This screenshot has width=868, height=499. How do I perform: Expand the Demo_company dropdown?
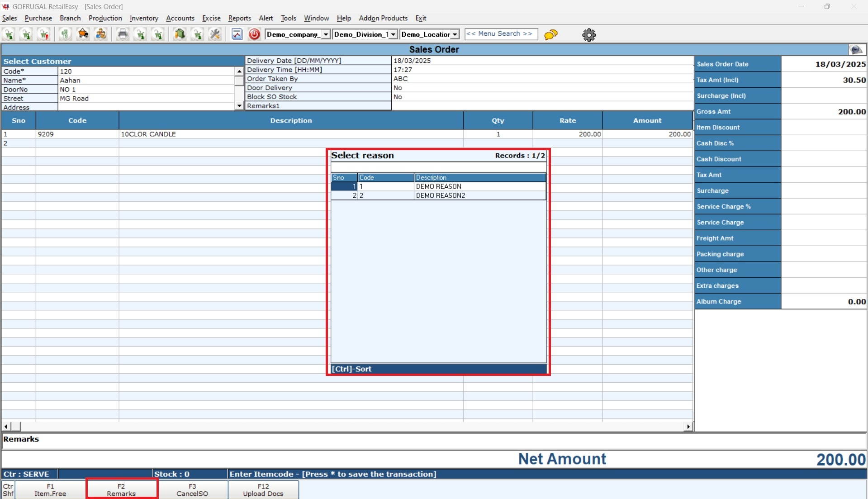click(326, 35)
